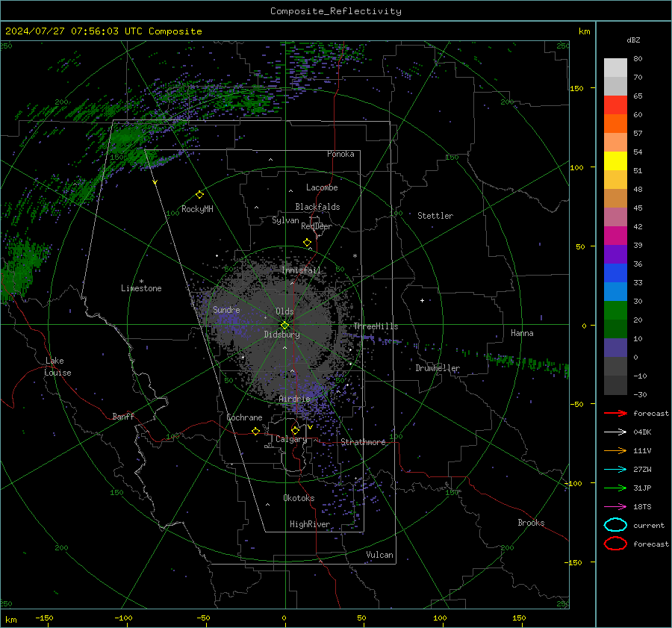Click the yellow diamond marker above Calgary
672x628 pixels.
point(295,430)
